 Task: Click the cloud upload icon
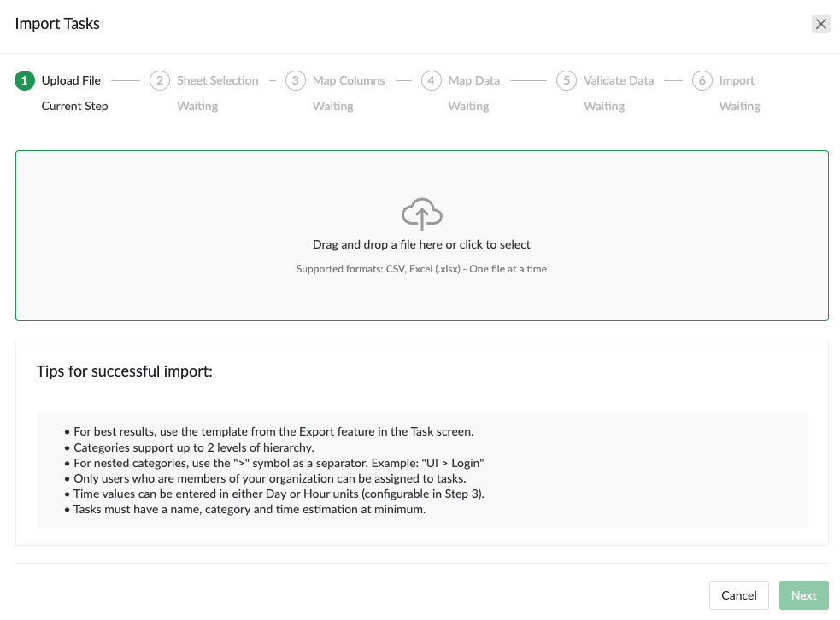[421, 213]
